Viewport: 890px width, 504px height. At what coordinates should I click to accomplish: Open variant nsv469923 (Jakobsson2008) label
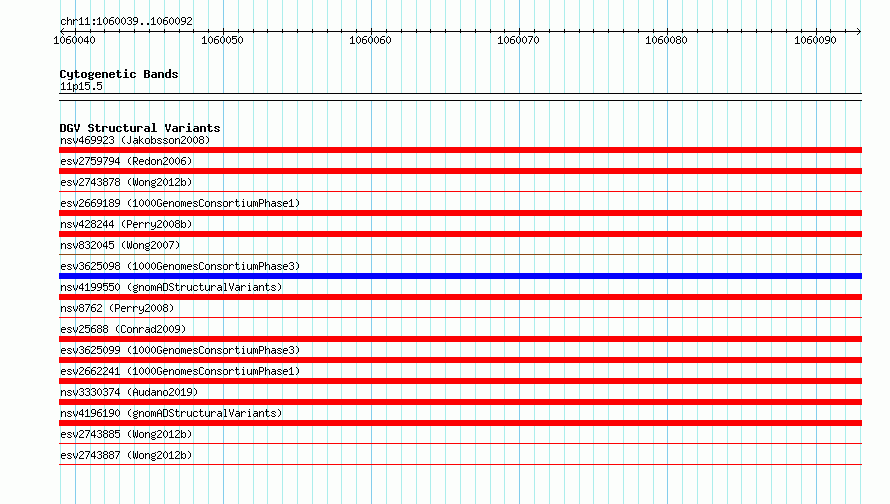[x=135, y=140]
